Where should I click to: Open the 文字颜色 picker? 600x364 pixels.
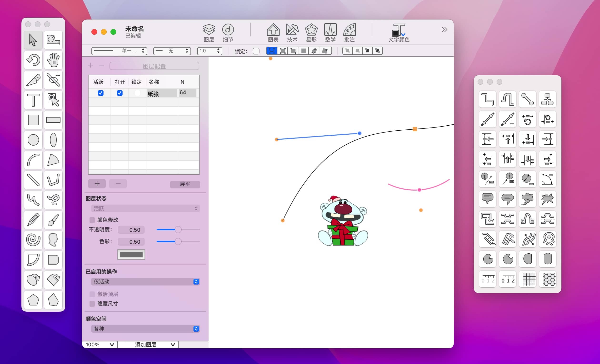399,33
